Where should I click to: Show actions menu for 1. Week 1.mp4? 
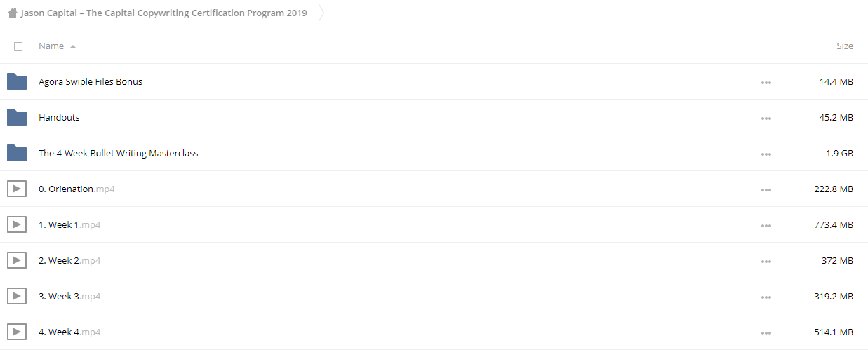pos(766,225)
